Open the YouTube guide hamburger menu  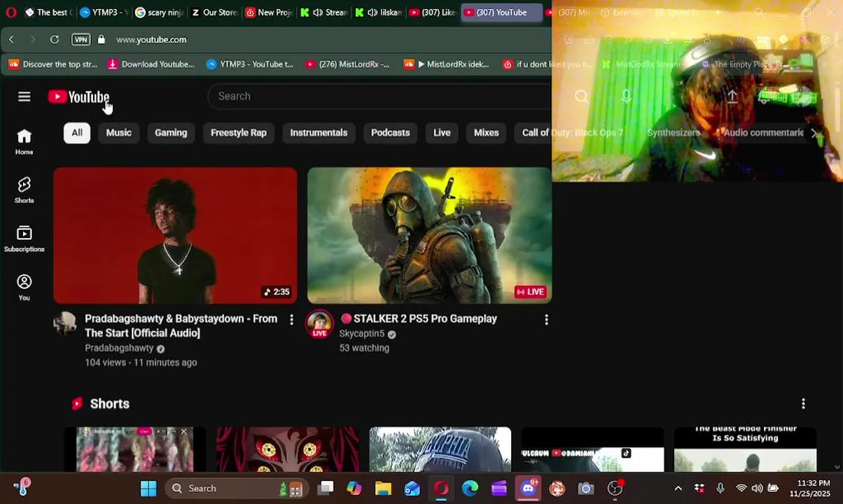(x=25, y=97)
